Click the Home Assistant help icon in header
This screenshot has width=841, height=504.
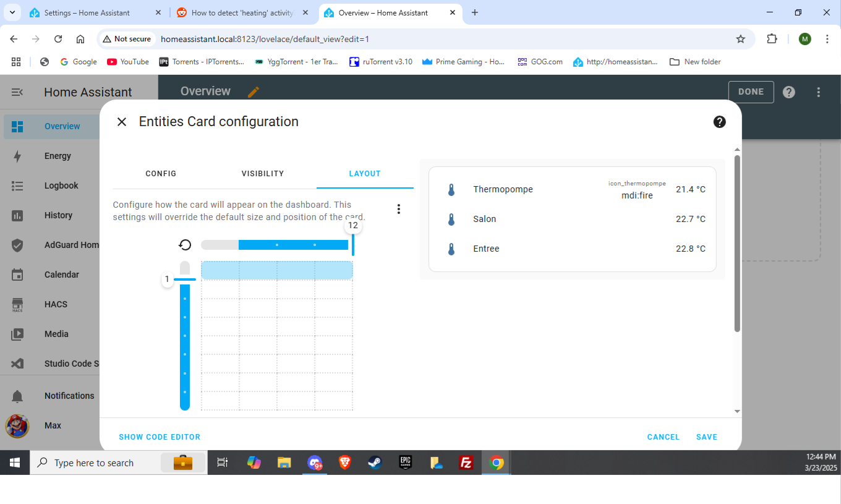(x=788, y=92)
